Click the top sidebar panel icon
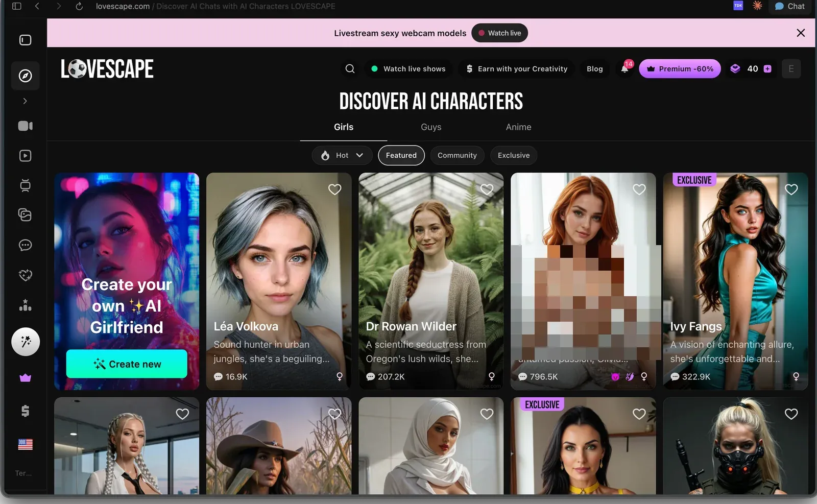The width and height of the screenshot is (817, 504). (25, 40)
